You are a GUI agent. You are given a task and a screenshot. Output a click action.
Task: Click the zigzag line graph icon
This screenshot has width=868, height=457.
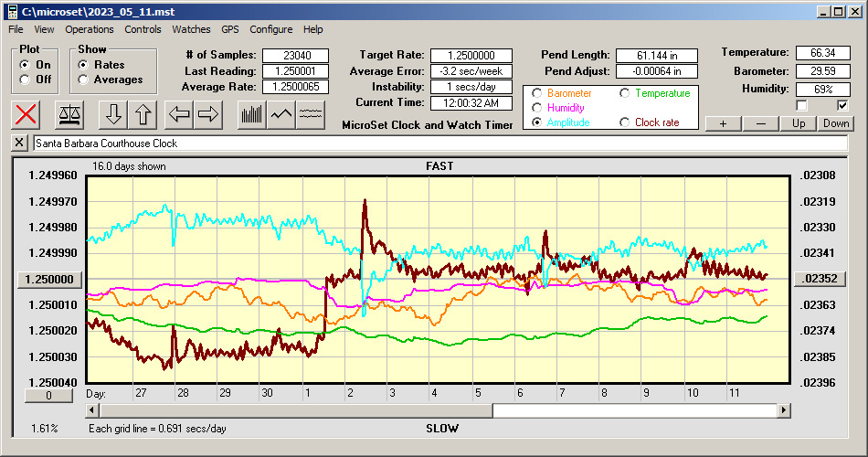281,114
